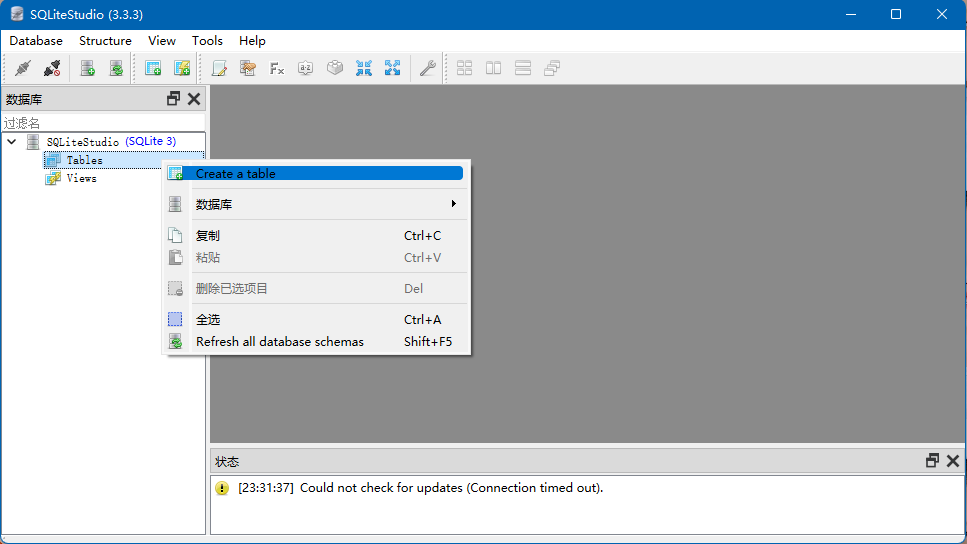Click the create view toolbar icon
Image resolution: width=967 pixels, height=544 pixels.
(182, 68)
